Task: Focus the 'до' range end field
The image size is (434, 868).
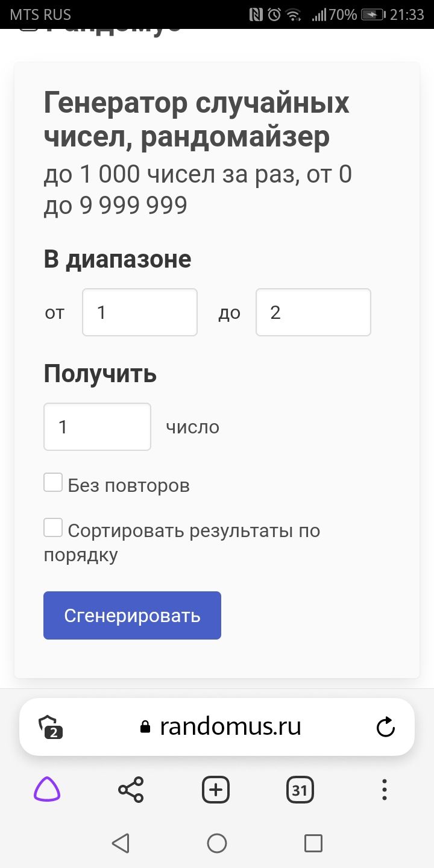Action: [313, 312]
